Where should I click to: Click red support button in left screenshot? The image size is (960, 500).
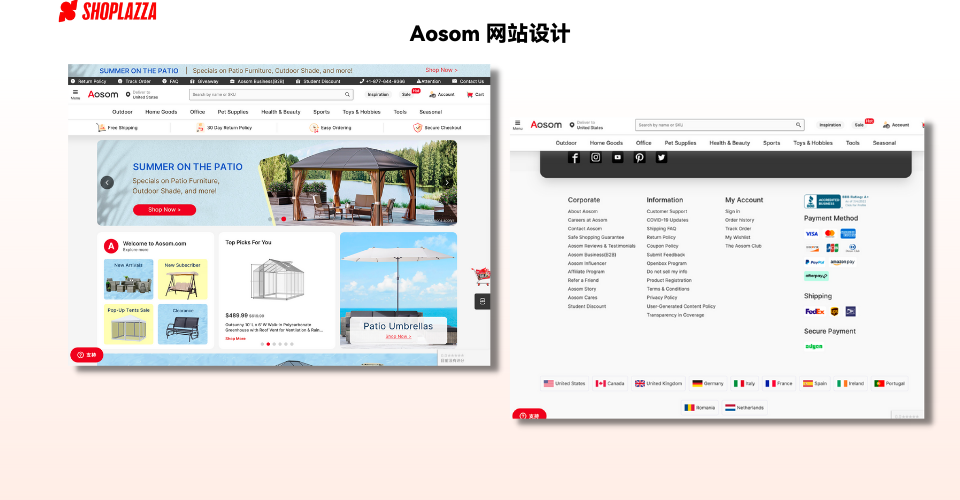coord(87,355)
